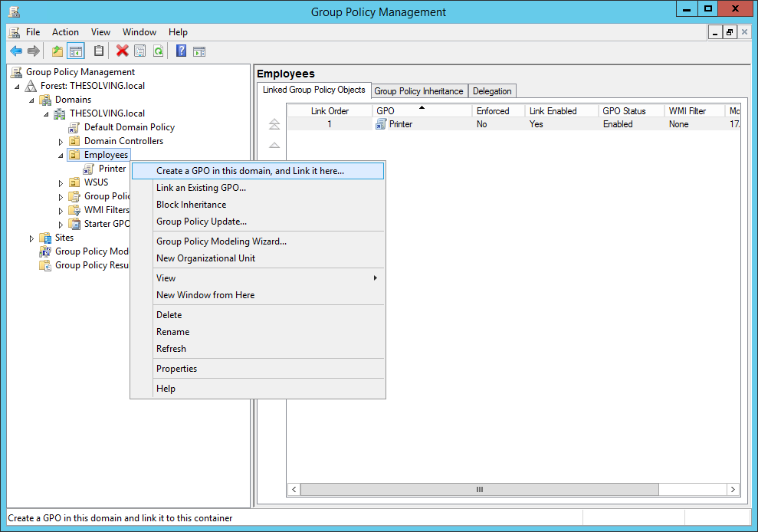
Task: Choose 'Create a GPO in this domain, and Link it here...'
Action: (250, 171)
